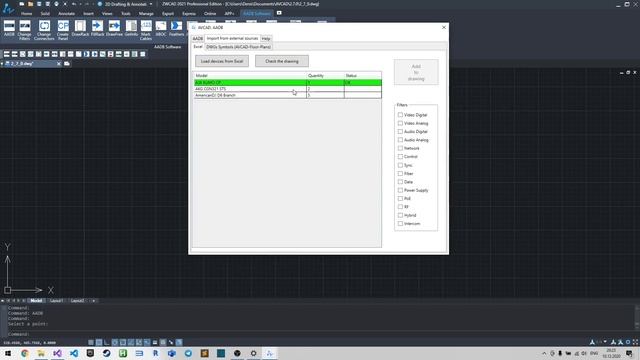
Task: Select the green highlighted first device row
Action: point(288,82)
